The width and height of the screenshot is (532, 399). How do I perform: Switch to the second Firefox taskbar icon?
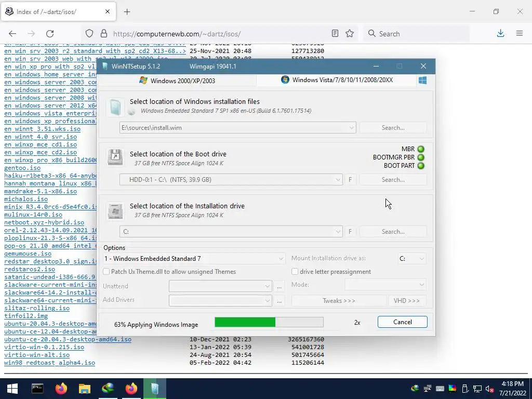(x=131, y=389)
